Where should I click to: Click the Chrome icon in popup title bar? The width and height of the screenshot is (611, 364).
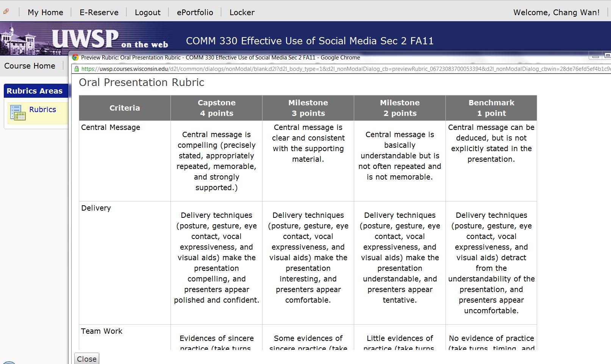click(75, 58)
